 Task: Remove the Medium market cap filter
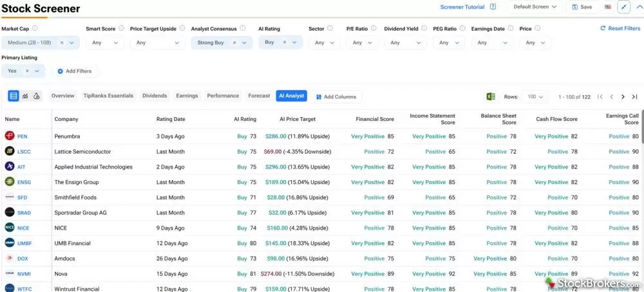pyautogui.click(x=62, y=42)
